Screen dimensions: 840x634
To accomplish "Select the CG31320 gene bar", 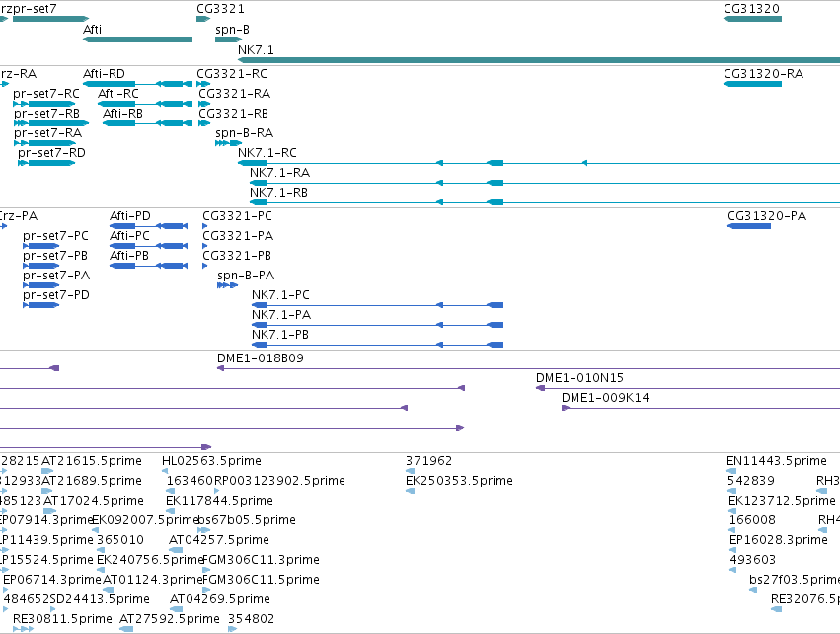I will coord(752,19).
